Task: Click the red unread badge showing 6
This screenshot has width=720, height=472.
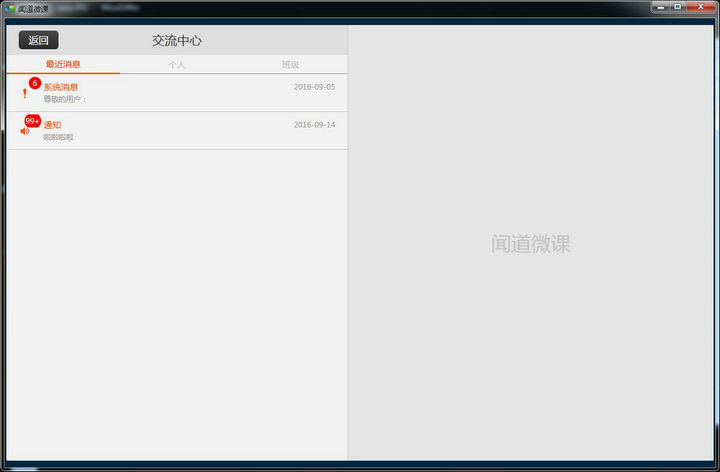Action: pos(35,83)
